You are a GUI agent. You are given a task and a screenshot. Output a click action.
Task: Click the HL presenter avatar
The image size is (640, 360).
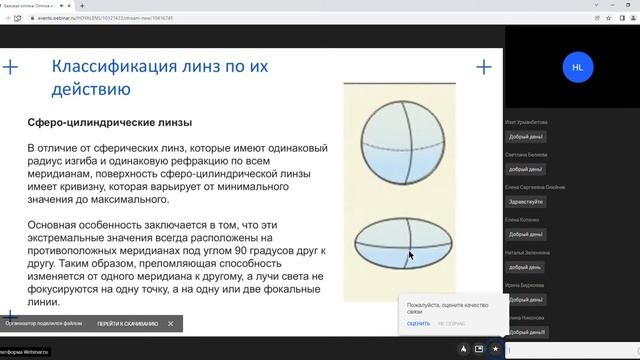pos(578,67)
